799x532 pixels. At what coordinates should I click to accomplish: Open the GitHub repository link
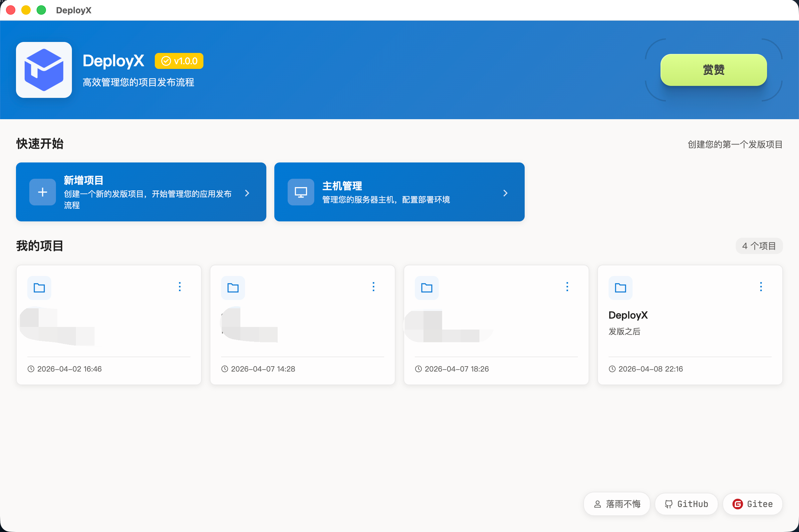[686, 504]
